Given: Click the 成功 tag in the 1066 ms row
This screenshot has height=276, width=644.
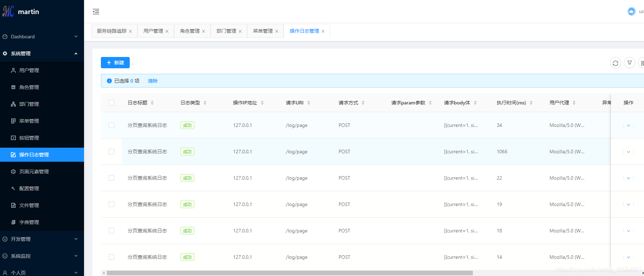Looking at the screenshot, I should point(187,152).
